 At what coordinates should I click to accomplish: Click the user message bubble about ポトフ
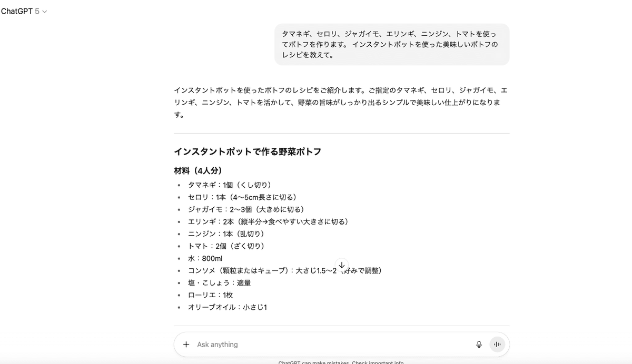(392, 44)
